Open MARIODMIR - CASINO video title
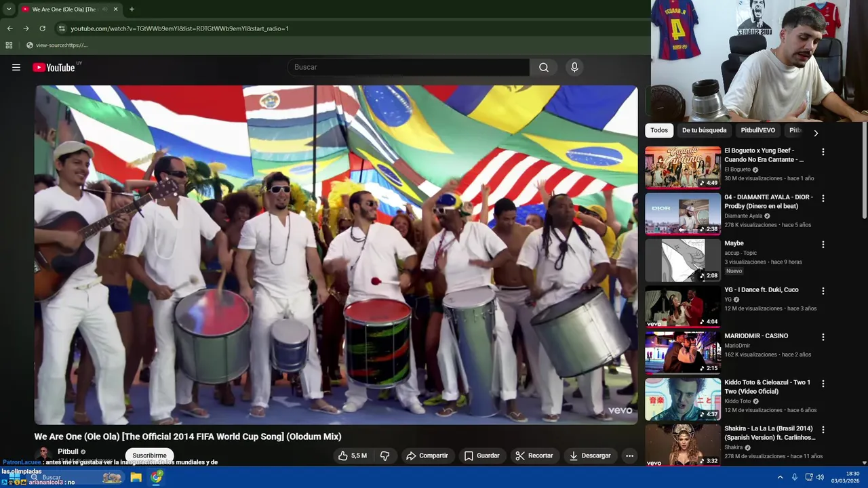Screen dimensions: 868x488 pyautogui.click(x=756, y=336)
